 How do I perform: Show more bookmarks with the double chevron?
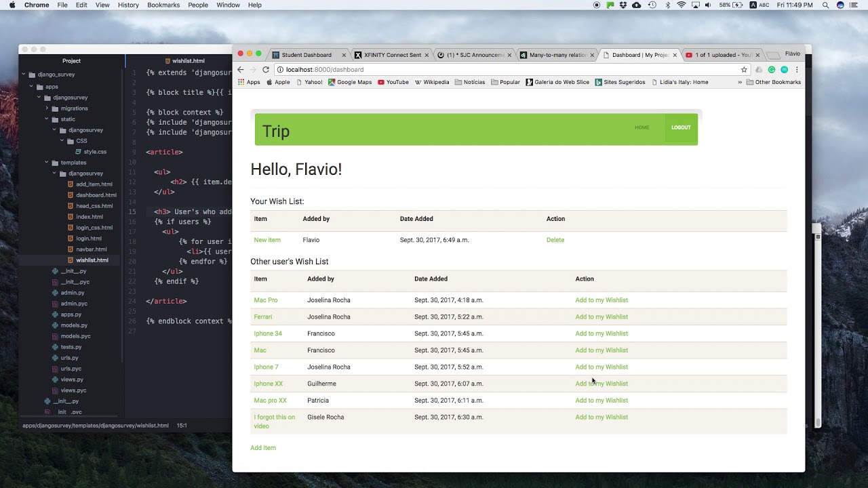[740, 82]
